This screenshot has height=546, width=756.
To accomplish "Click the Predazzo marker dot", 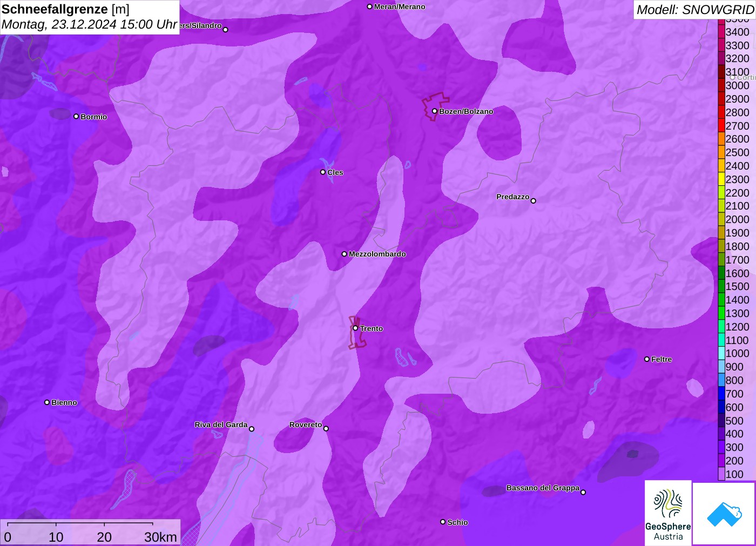I will click(x=534, y=201).
